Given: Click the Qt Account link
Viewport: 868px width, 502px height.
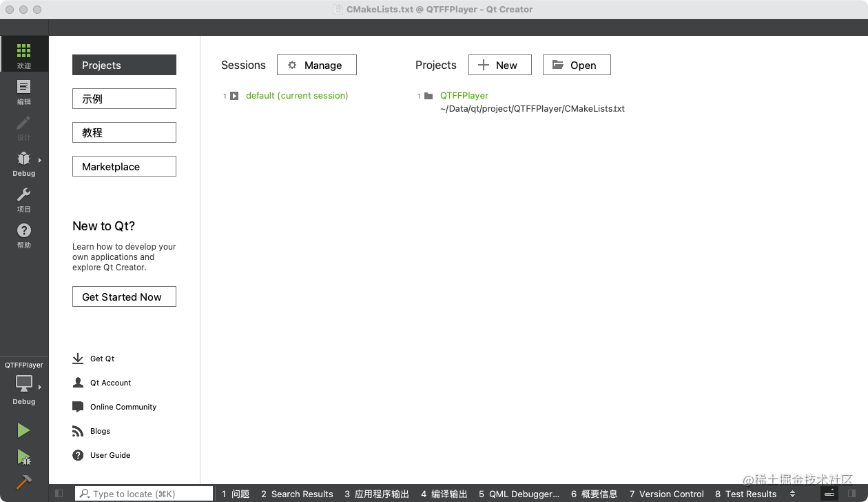Looking at the screenshot, I should (110, 383).
